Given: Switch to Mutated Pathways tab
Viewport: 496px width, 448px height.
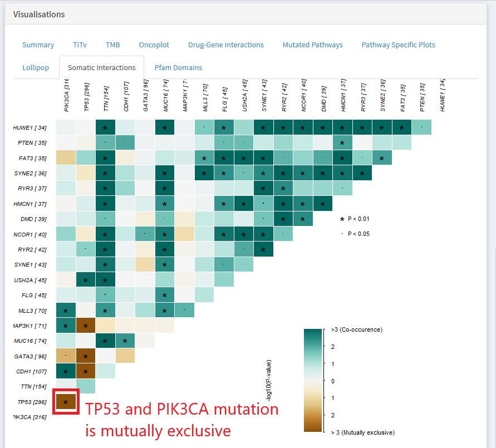Looking at the screenshot, I should 312,45.
